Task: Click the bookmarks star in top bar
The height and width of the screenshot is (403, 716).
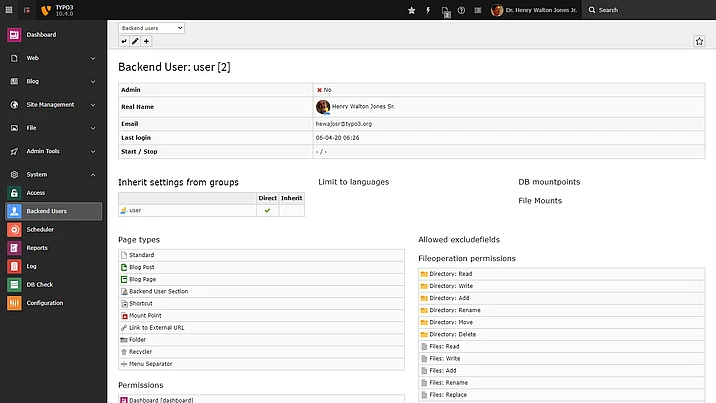Action: coord(411,10)
